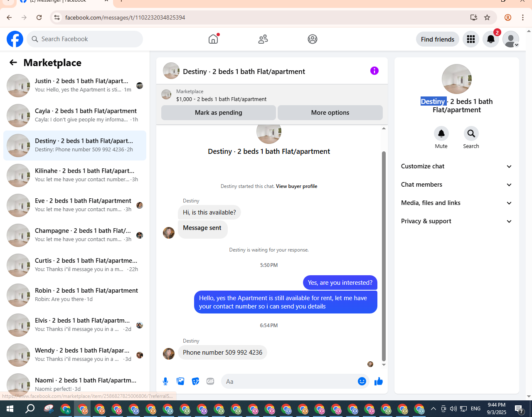532x417 pixels.
Task: Send a voice clip with microphone icon
Action: click(x=165, y=381)
